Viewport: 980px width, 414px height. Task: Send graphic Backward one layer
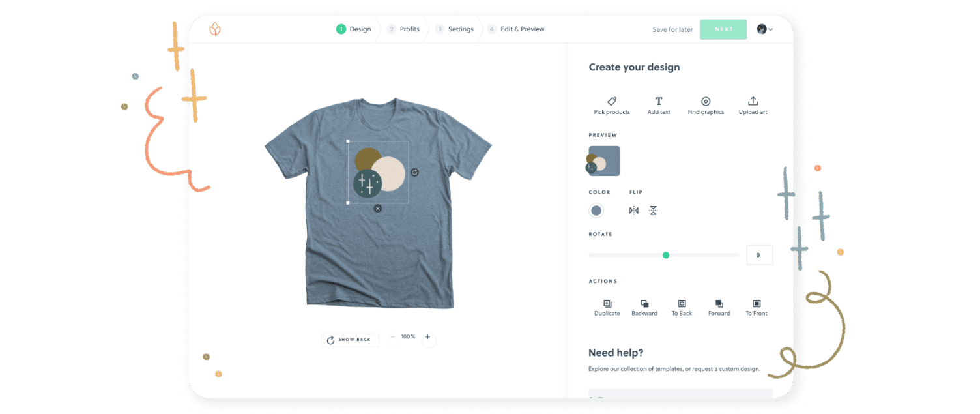(x=644, y=304)
